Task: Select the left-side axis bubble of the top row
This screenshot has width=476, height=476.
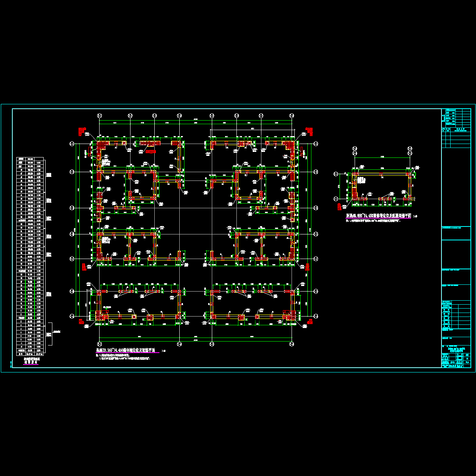Action: coord(72,144)
